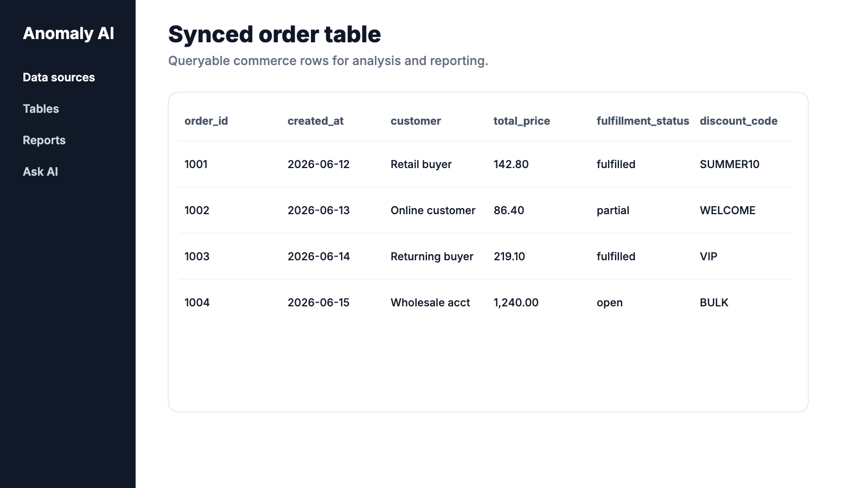Click the SUMMER10 discount code cell
Screen dimensions: 868x488
coord(730,164)
